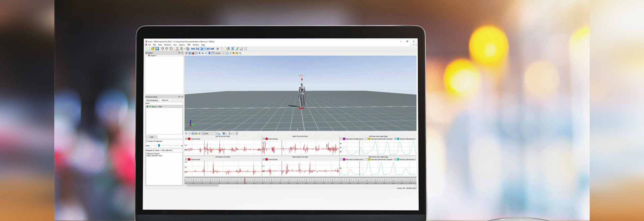This screenshot has height=221, width=644.
Task: Click the Undo arrow icon
Action: click(162, 49)
